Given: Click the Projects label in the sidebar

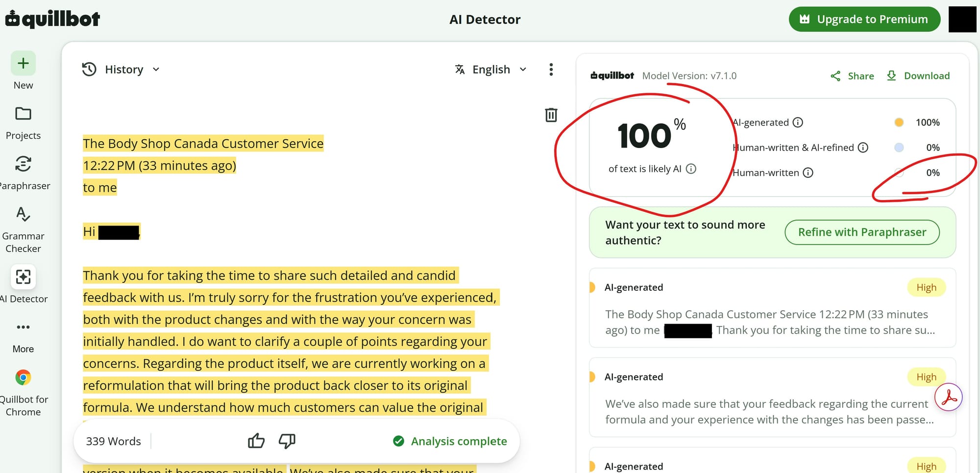Looking at the screenshot, I should [x=23, y=135].
